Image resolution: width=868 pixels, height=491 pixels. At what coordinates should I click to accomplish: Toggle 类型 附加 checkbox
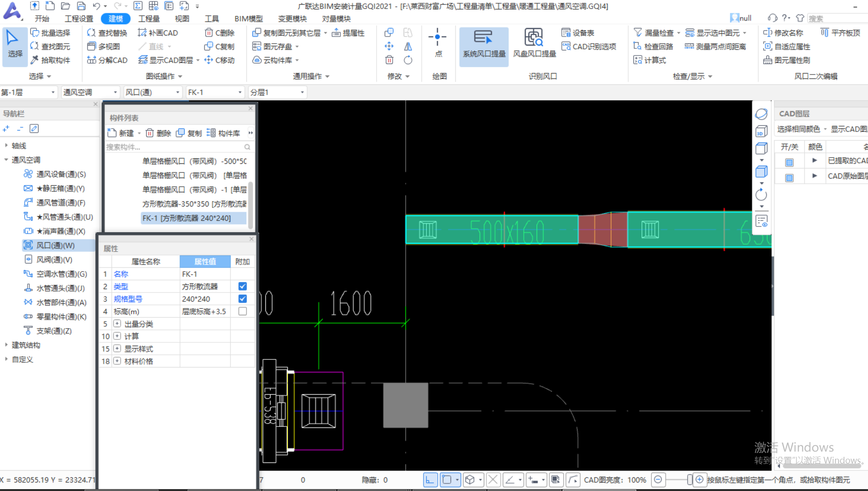[x=243, y=286]
